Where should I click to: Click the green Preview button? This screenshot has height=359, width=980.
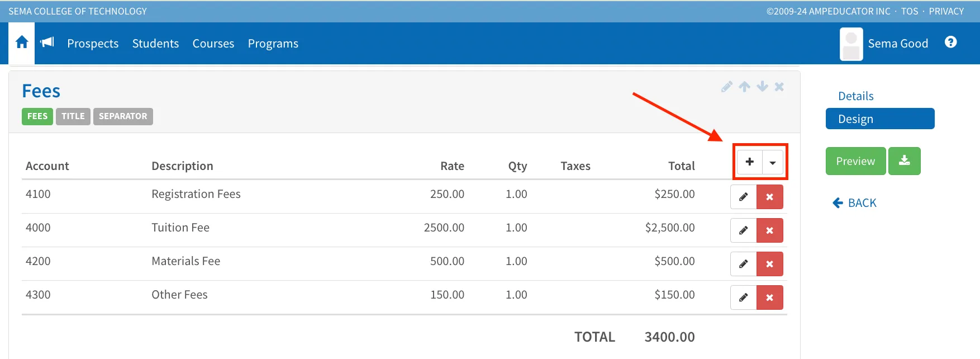click(855, 161)
